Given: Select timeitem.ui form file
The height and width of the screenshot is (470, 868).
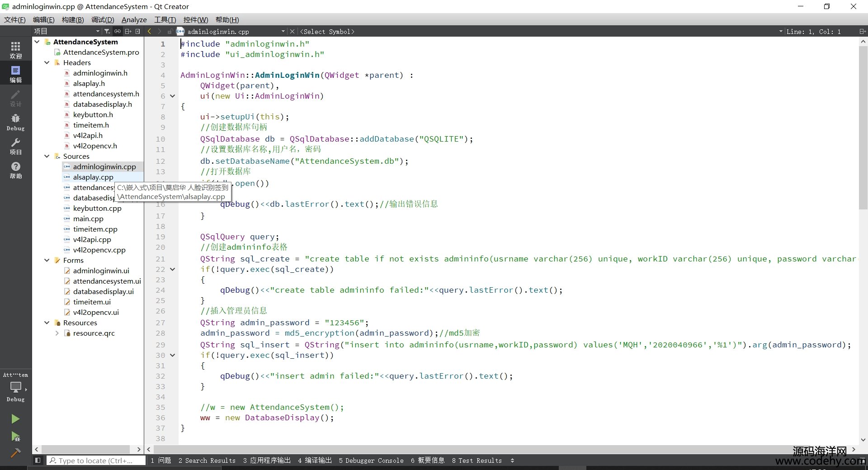Looking at the screenshot, I should coord(92,302).
